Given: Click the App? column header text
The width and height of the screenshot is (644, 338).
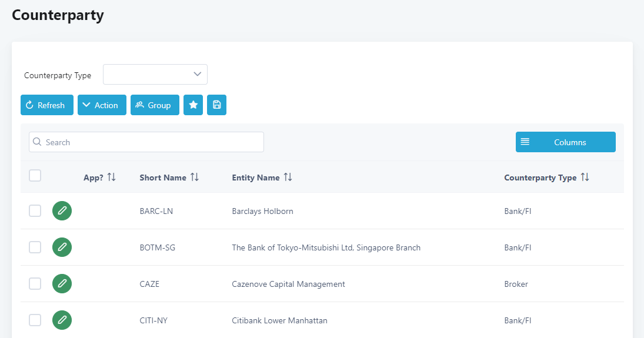Looking at the screenshot, I should coord(94,178).
